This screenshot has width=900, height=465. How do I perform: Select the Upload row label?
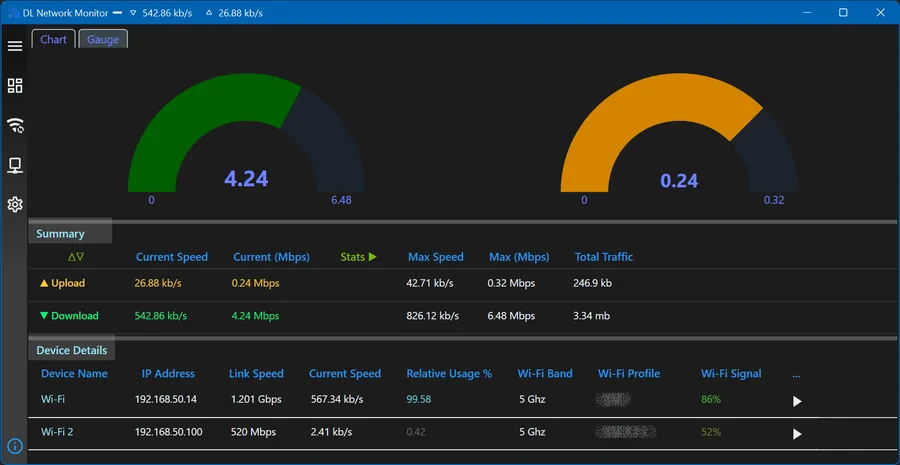[62, 283]
